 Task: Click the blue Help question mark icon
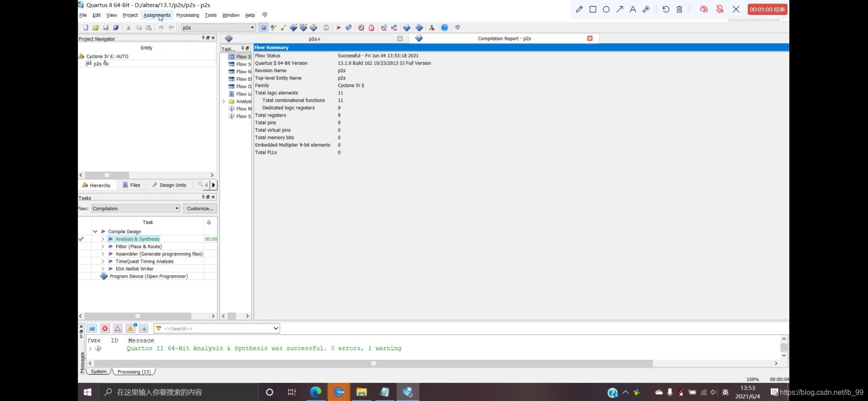(444, 28)
